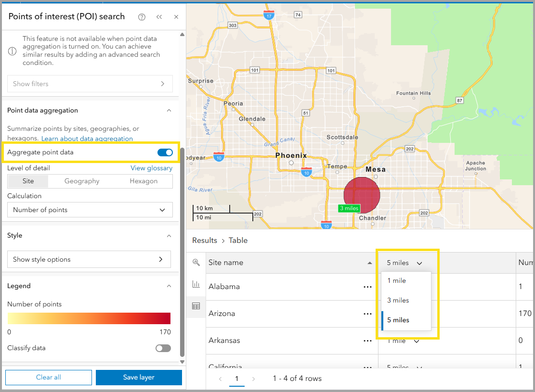Open the bar chart view icon
This screenshot has height=392, width=535.
pos(196,284)
